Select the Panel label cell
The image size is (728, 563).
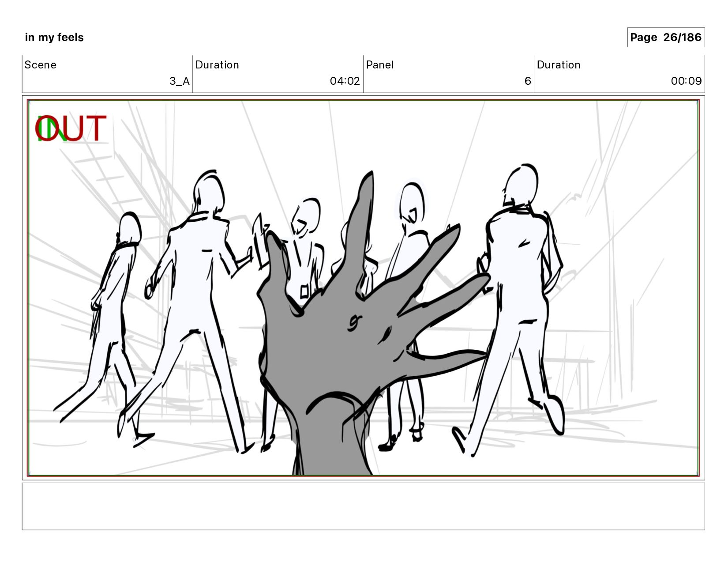tap(449, 74)
